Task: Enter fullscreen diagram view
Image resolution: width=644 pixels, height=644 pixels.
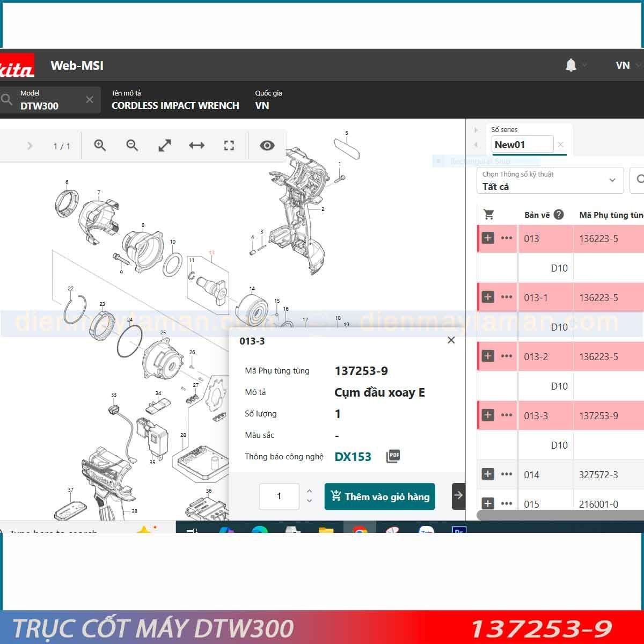Action: point(229,145)
